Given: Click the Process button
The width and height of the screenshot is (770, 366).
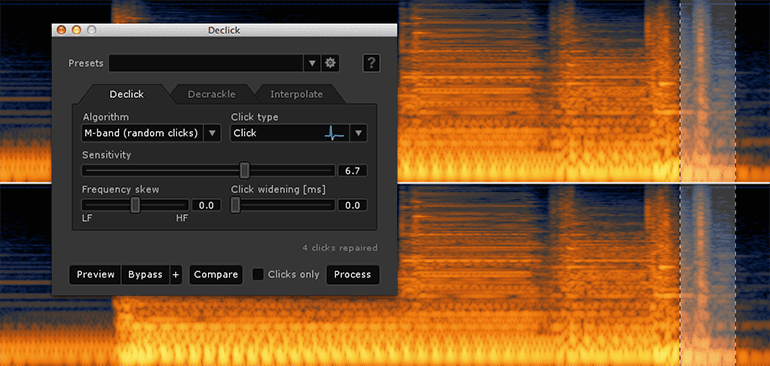Looking at the screenshot, I should point(353,275).
